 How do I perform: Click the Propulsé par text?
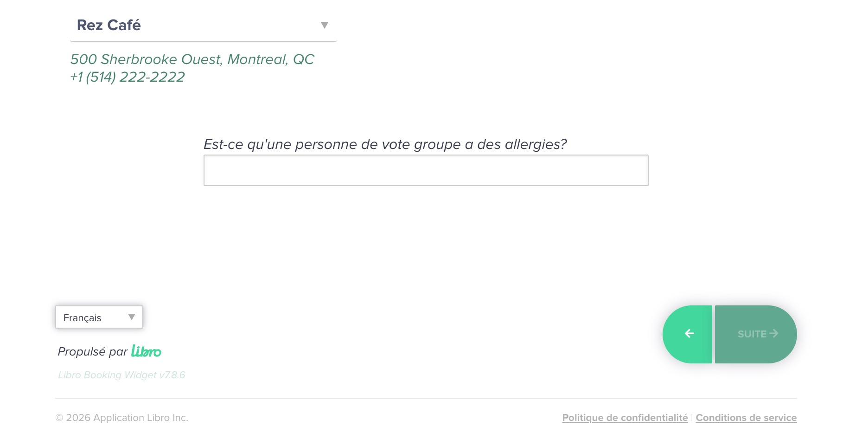92,352
